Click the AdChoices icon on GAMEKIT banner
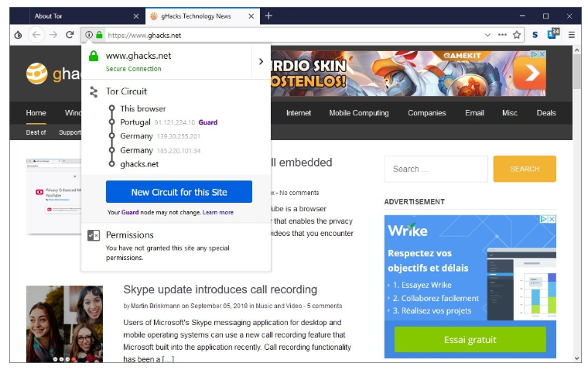The image size is (588, 370). click(x=535, y=54)
